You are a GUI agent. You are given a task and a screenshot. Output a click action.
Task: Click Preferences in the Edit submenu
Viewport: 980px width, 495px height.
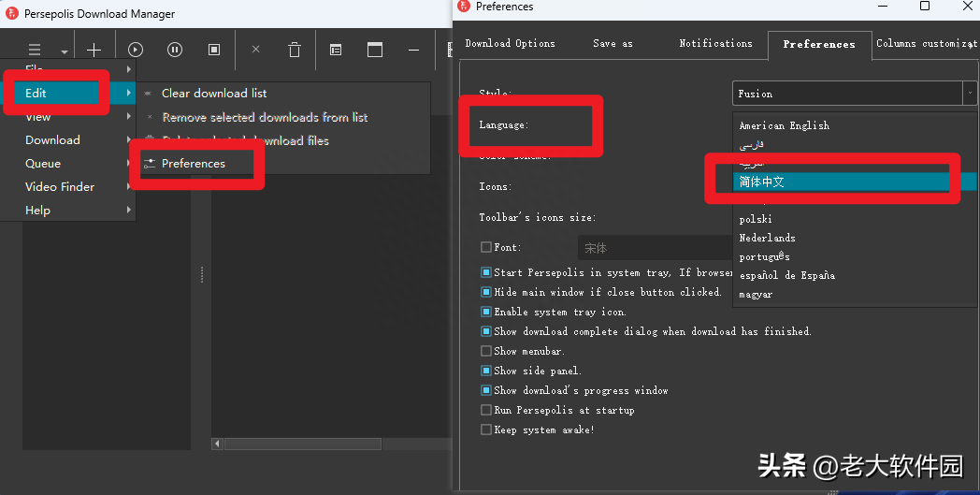193,164
